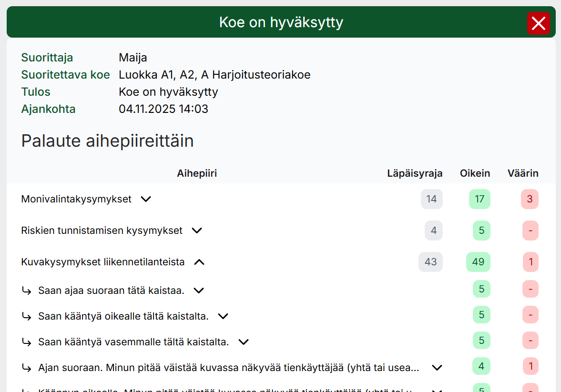The width and height of the screenshot is (561, 392).
Task: Click the Aihepiiri column header
Action: tap(197, 173)
